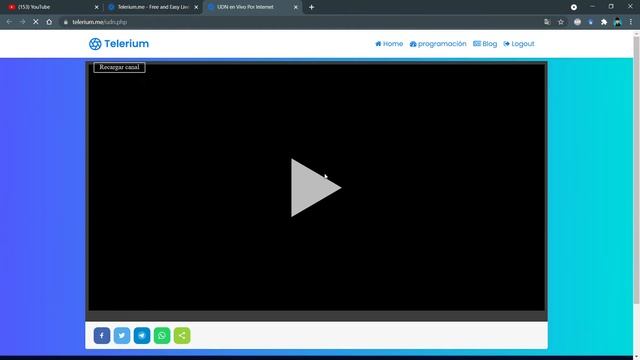
Task: Open the Chrome three-dot menu
Action: pyautogui.click(x=631, y=22)
